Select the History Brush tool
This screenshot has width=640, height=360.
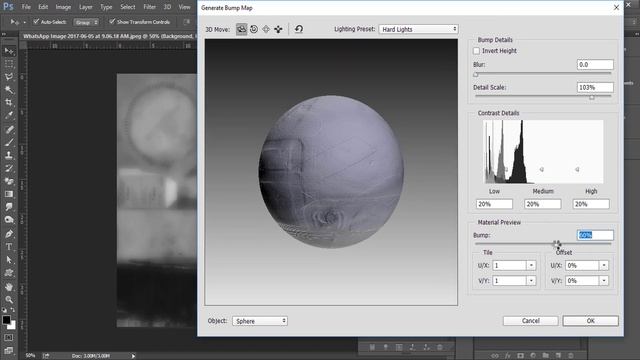point(9,168)
